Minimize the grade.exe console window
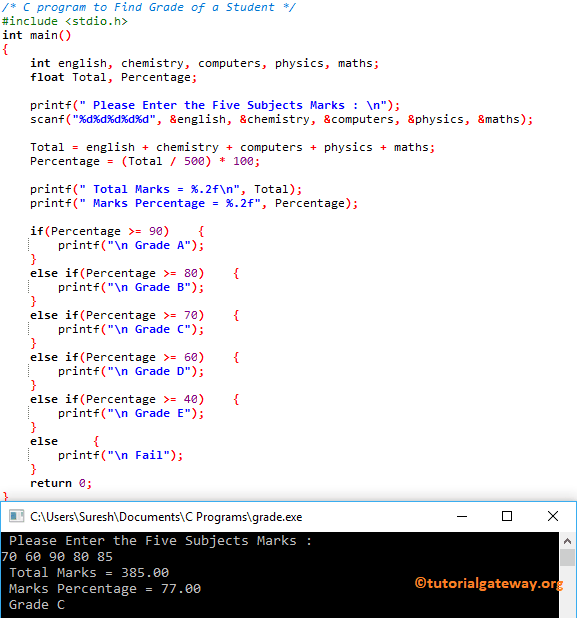Screen dimensions: 577x618 [462, 516]
